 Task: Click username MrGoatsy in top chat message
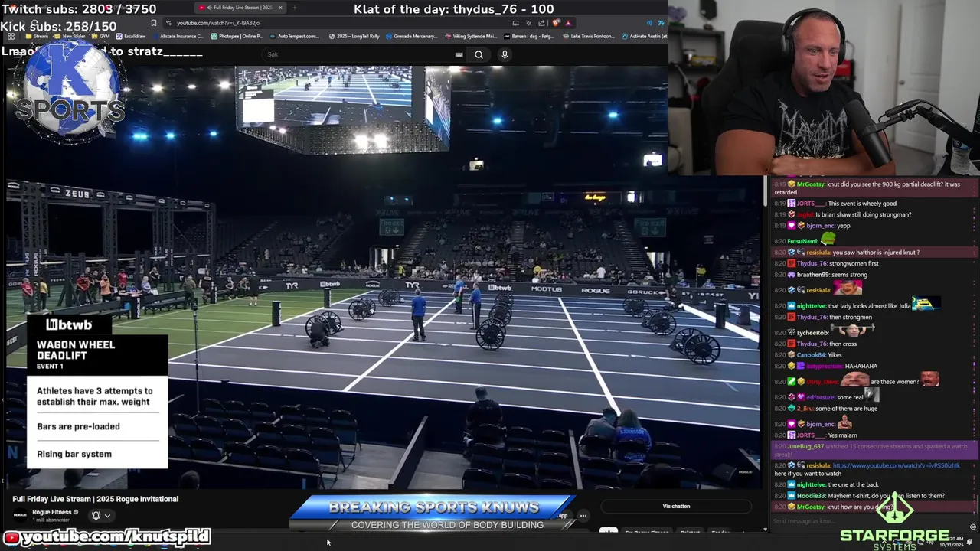[811, 184]
